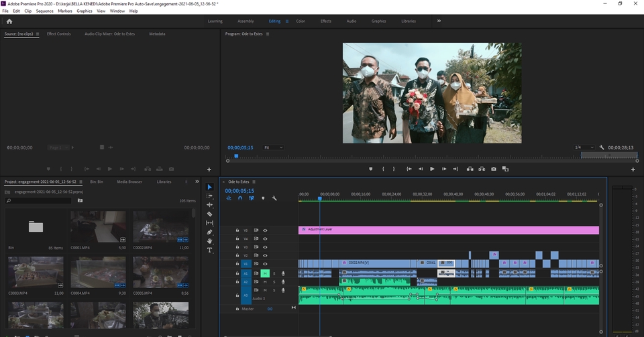Select the Pen tool in tools panel

pyautogui.click(x=209, y=232)
